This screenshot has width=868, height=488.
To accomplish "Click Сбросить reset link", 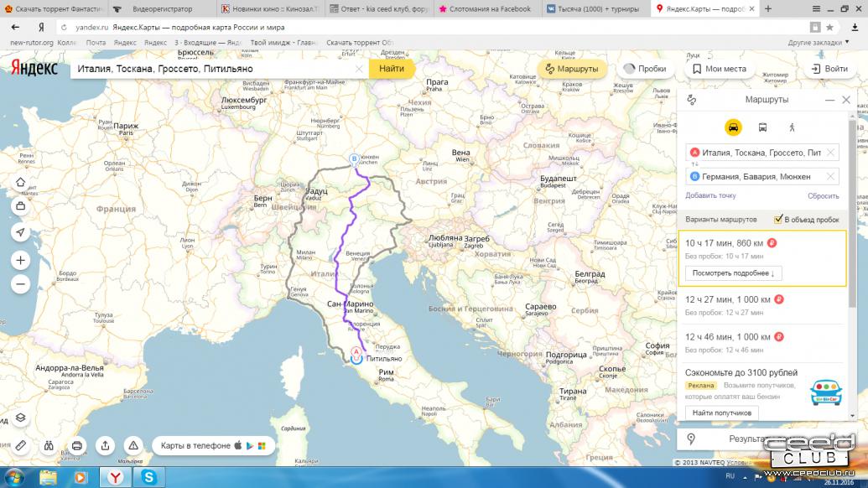I will [x=824, y=196].
